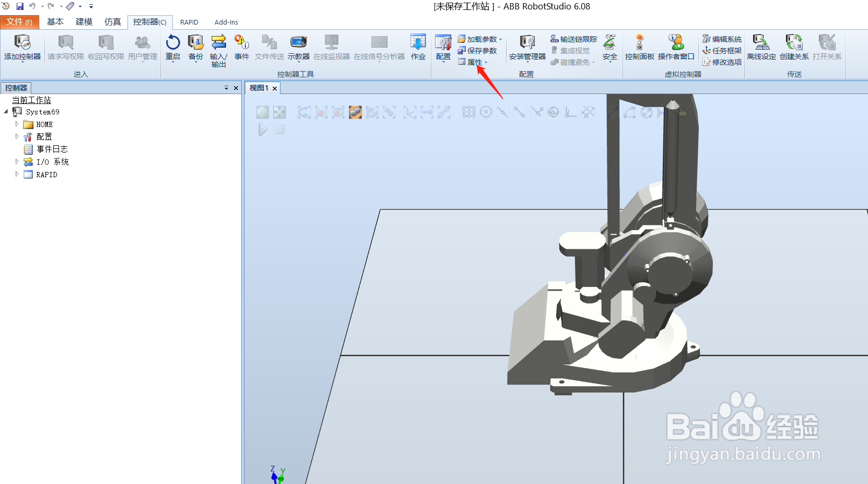This screenshot has height=484, width=868.
Task: Click the 当前工作站 heading
Action: 31,100
